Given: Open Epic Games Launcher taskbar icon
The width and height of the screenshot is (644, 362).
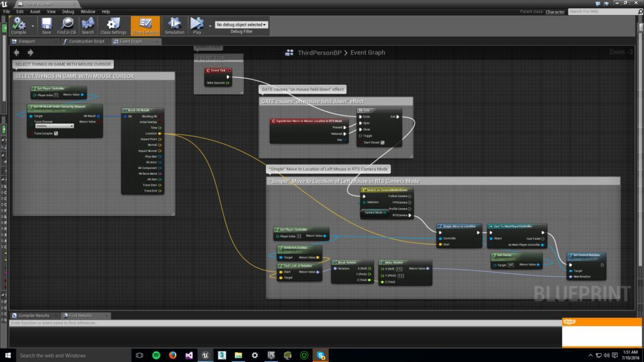Looking at the screenshot, I should coord(271,355).
